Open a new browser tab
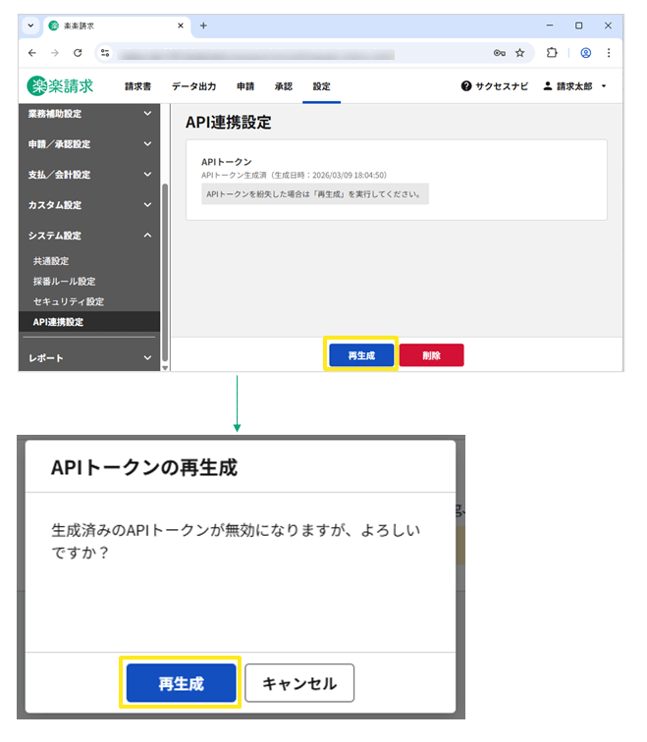 pos(204,26)
